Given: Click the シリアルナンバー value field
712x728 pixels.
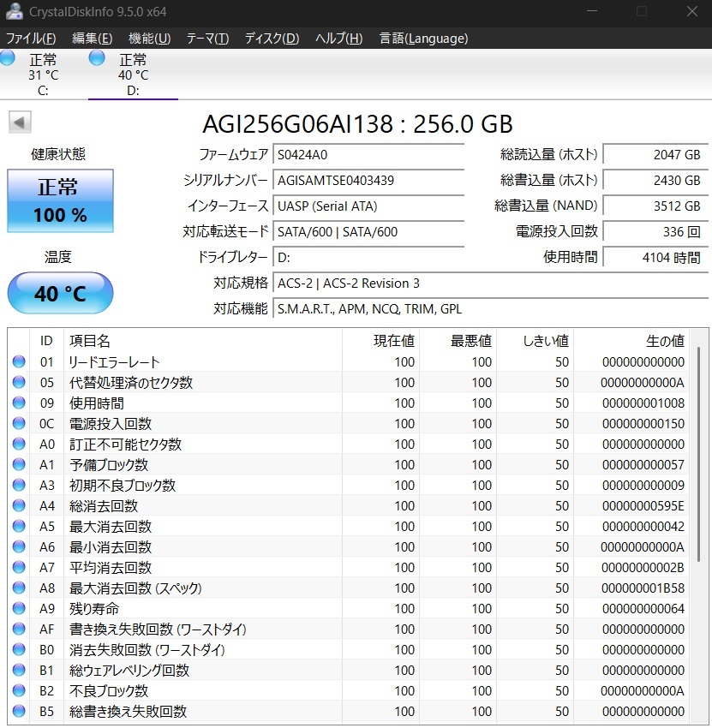Looking at the screenshot, I should click(x=368, y=181).
